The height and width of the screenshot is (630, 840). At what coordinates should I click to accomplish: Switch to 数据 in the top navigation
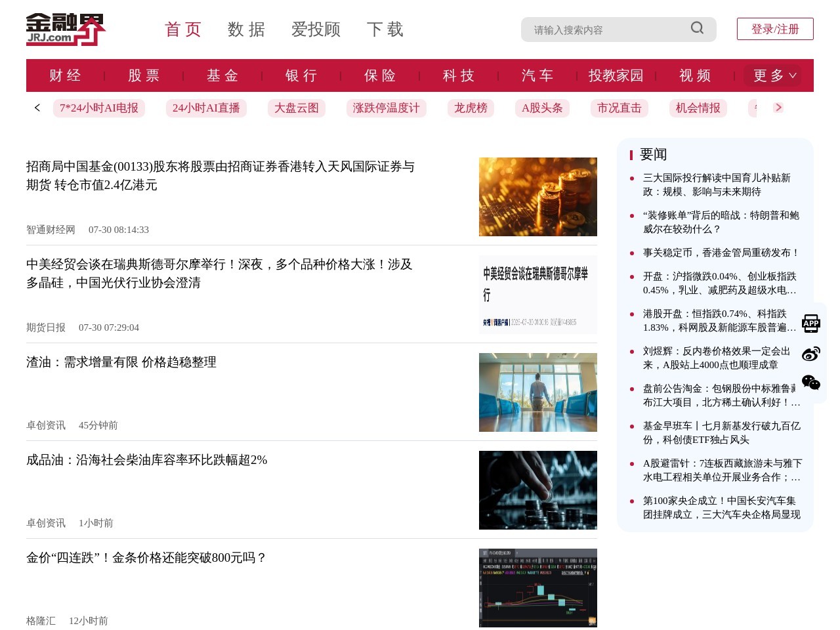247,30
